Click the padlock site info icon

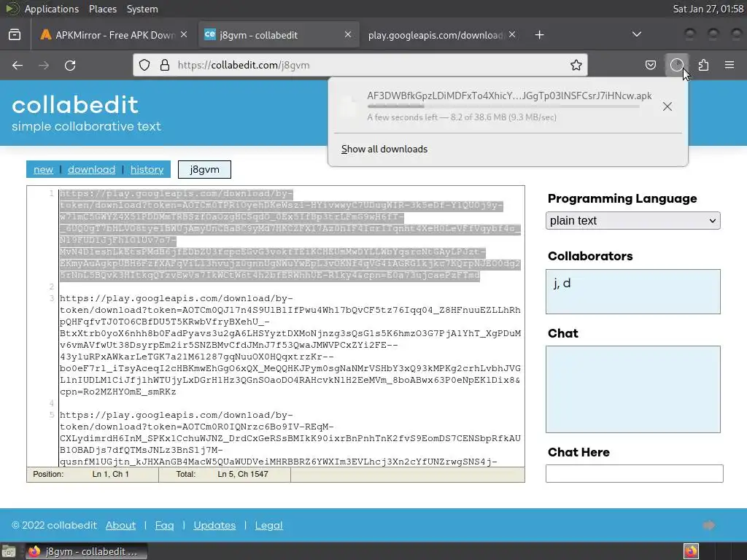click(x=165, y=65)
